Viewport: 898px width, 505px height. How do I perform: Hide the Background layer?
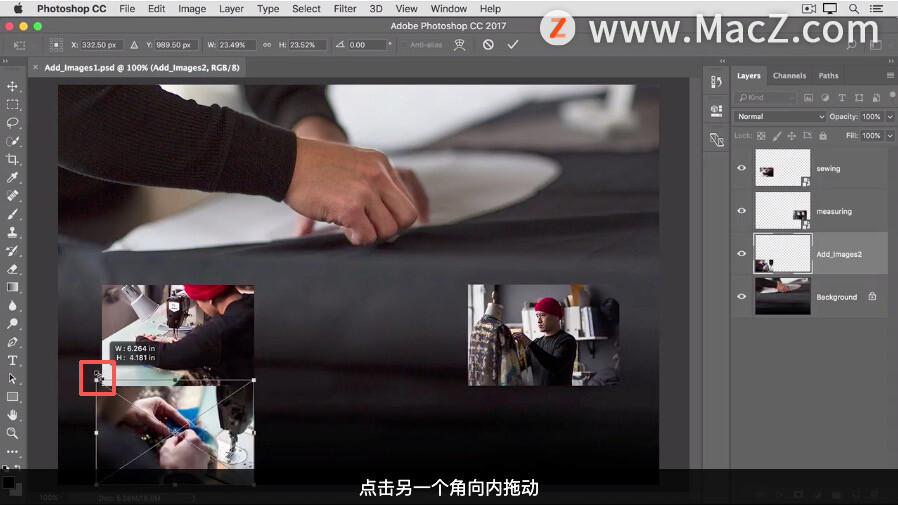(x=742, y=297)
